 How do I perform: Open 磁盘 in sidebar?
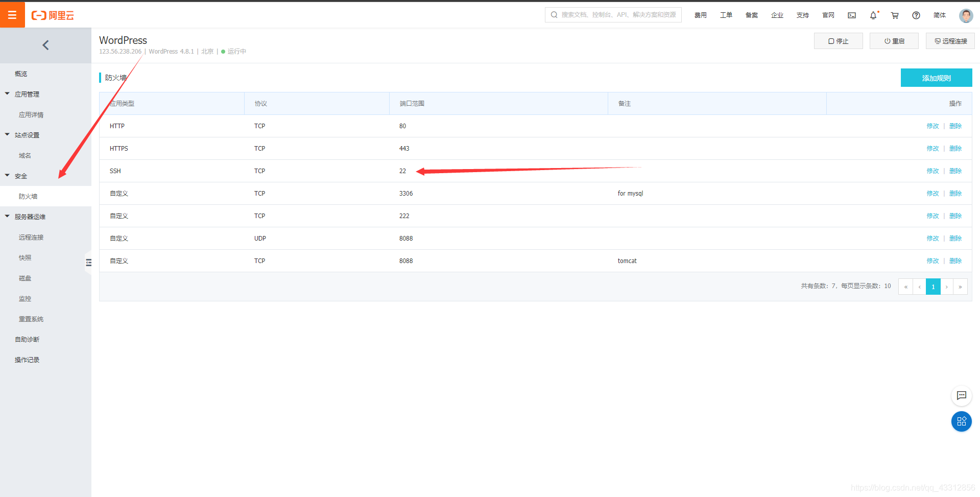click(25, 278)
